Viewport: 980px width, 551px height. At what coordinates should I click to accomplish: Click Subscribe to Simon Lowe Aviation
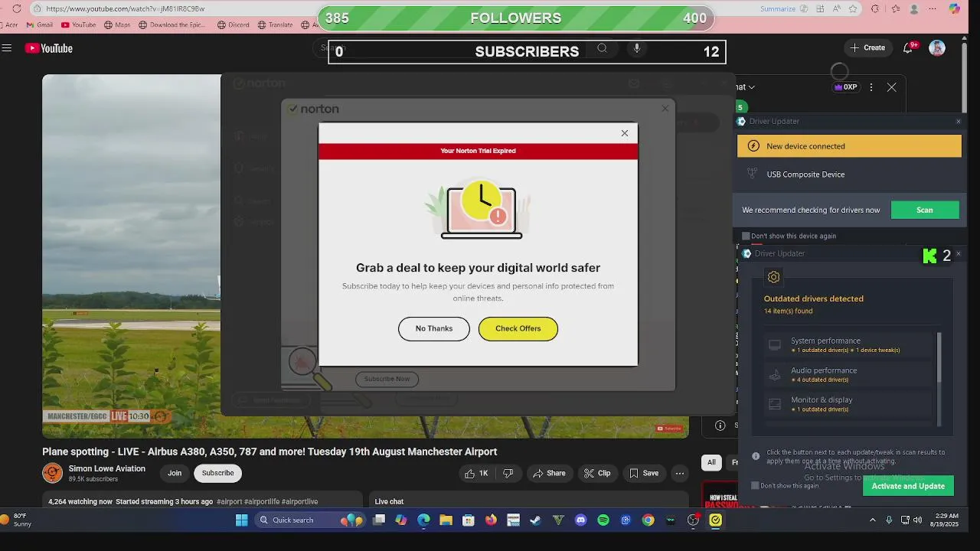pyautogui.click(x=217, y=473)
